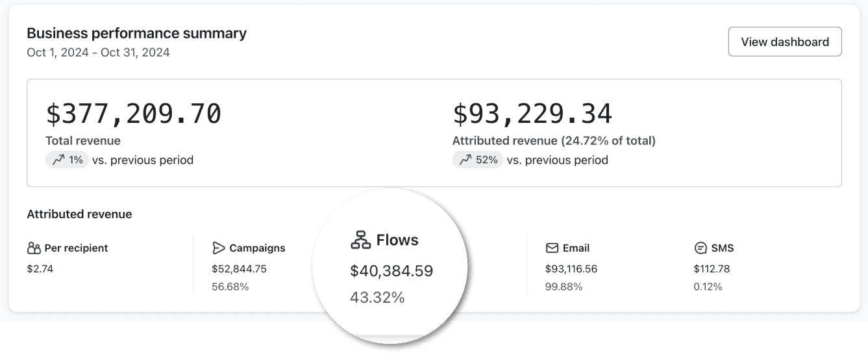Screen dimensions: 868x353
Task: Click the SMS chat bubble icon
Action: point(700,248)
